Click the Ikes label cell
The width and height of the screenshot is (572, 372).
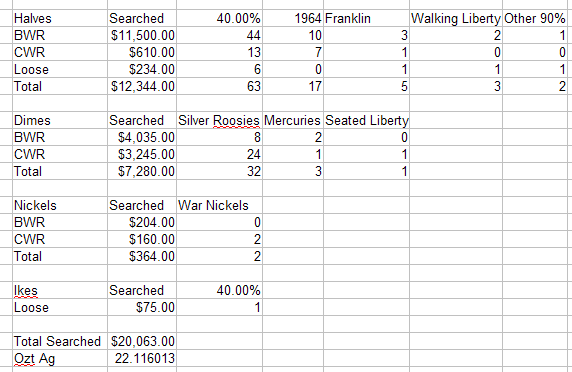coord(60,290)
